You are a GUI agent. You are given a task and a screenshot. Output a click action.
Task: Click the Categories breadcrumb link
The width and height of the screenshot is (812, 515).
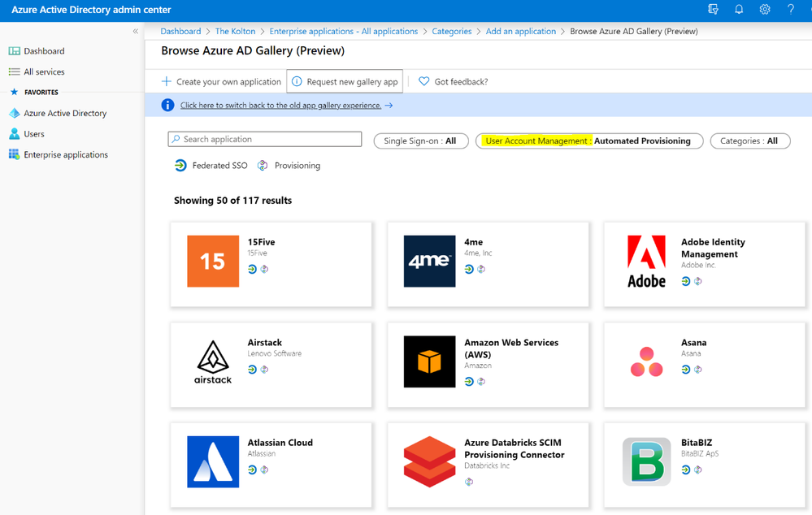452,32
